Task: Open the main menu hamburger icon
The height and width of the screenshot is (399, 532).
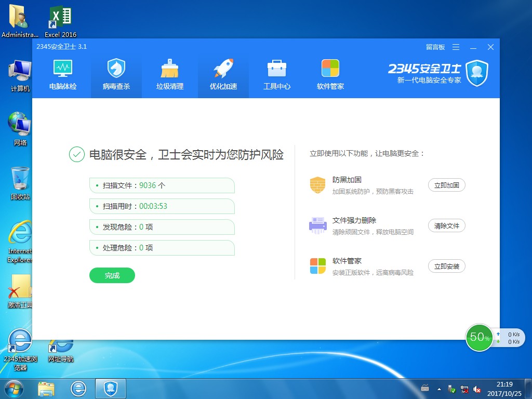Action: (456, 47)
